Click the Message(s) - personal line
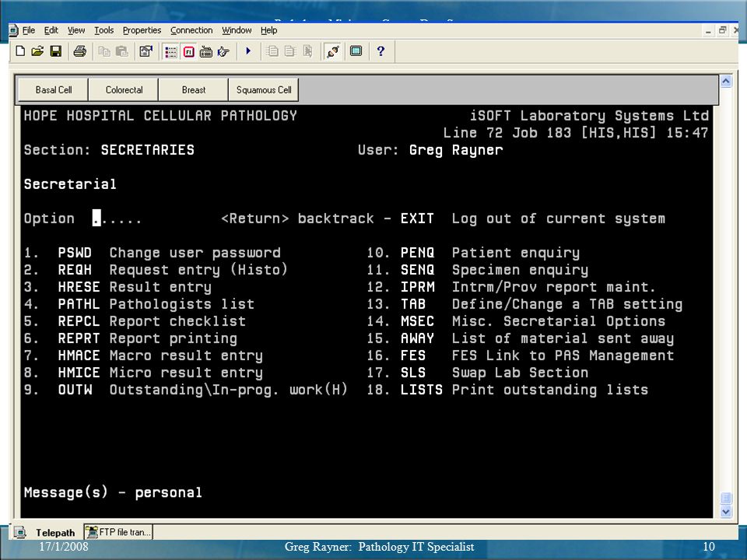Screen dimensions: 747x560 tap(113, 492)
